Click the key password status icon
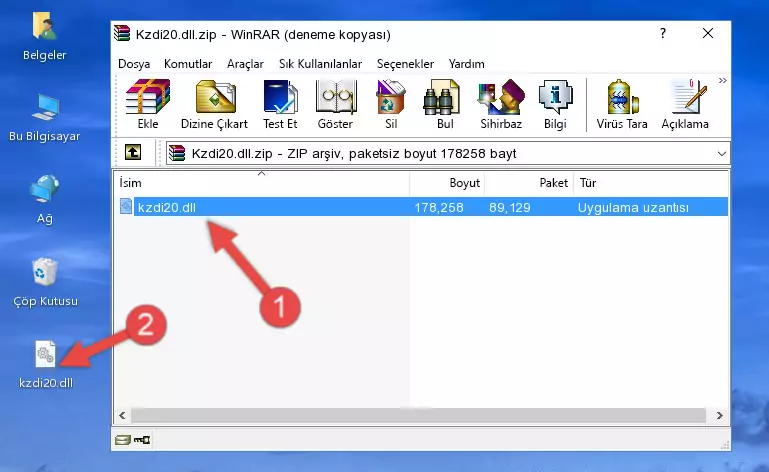Image resolution: width=769 pixels, height=472 pixels. coord(142,440)
